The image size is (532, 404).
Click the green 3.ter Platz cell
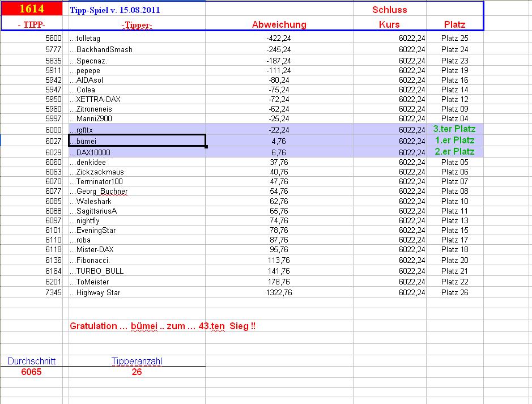click(453, 129)
